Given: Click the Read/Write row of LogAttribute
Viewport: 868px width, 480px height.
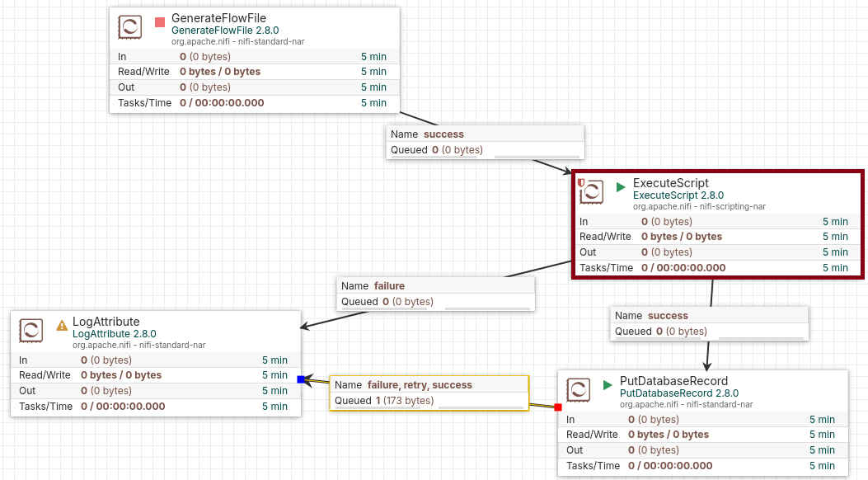Looking at the screenshot, I should point(156,375).
